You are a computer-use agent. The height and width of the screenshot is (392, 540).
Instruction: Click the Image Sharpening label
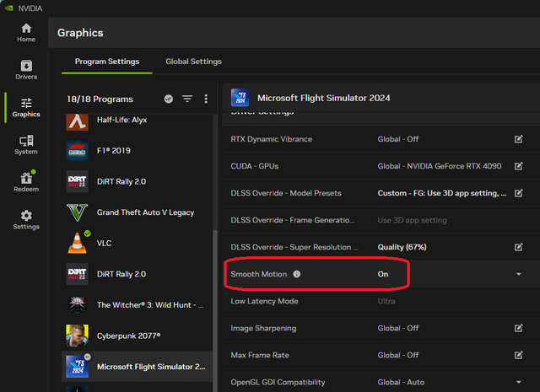pyautogui.click(x=263, y=328)
